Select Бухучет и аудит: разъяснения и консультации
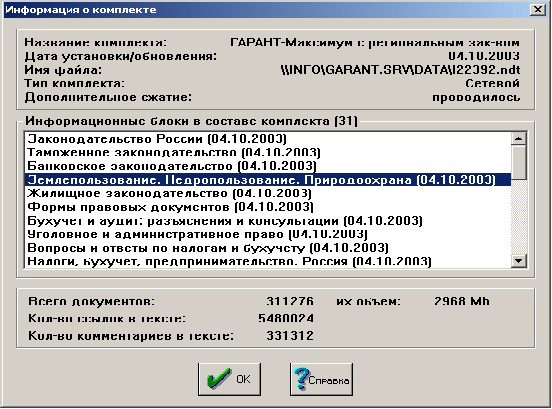Viewport: 552px width, 409px height. (268, 221)
